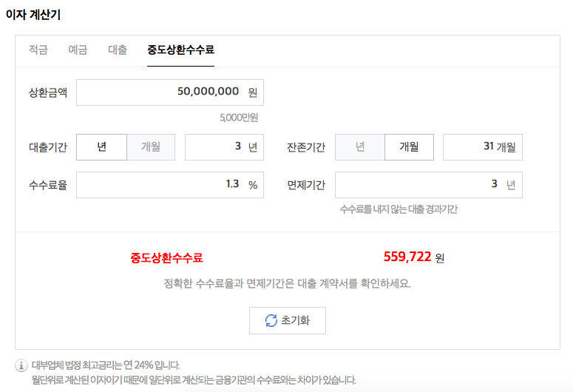Switch to the 예금 tab
The width and height of the screenshot is (573, 392).
(x=78, y=50)
